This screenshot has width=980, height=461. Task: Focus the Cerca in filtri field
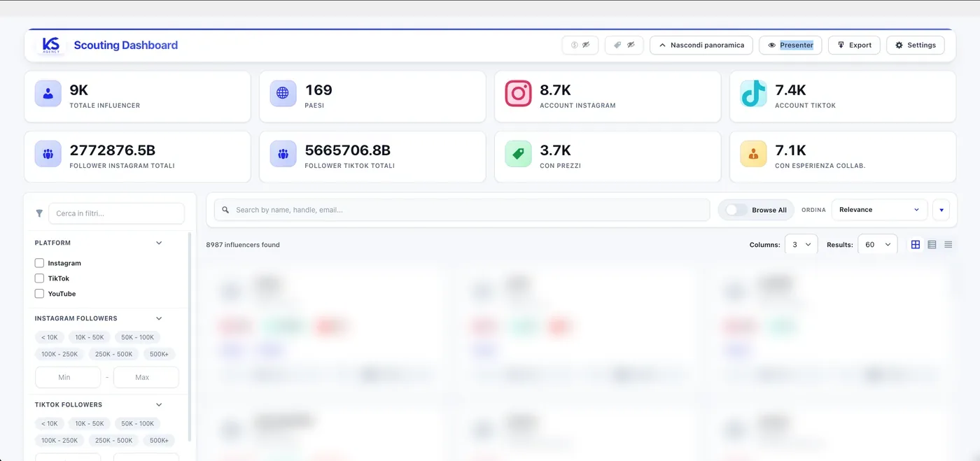coord(116,213)
